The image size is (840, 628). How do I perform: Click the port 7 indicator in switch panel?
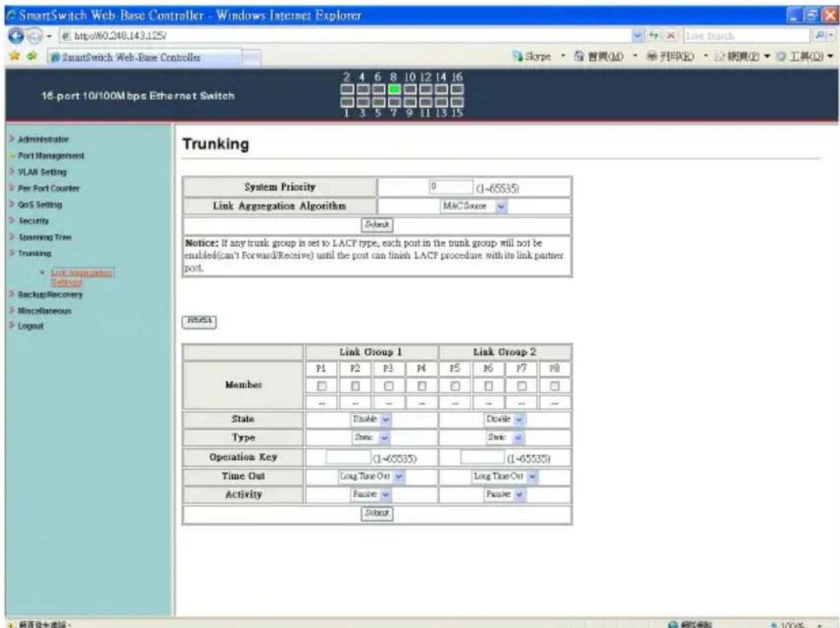(394, 101)
